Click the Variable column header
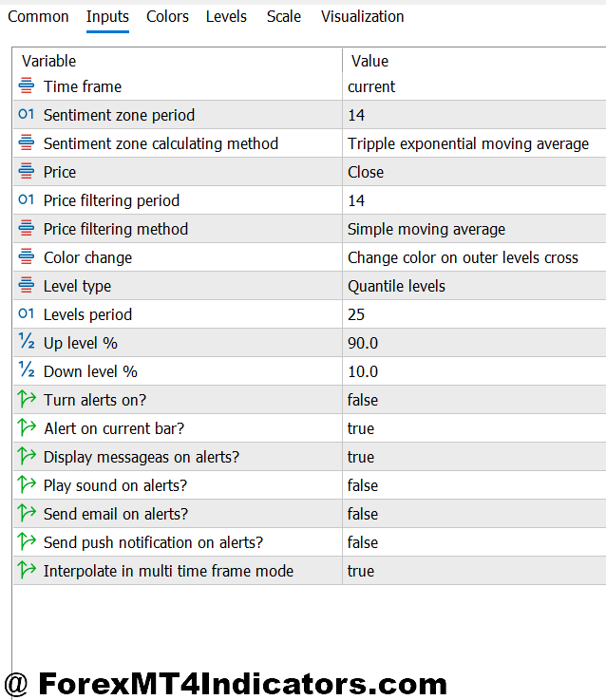Screen dimensions: 606x700 [49, 61]
